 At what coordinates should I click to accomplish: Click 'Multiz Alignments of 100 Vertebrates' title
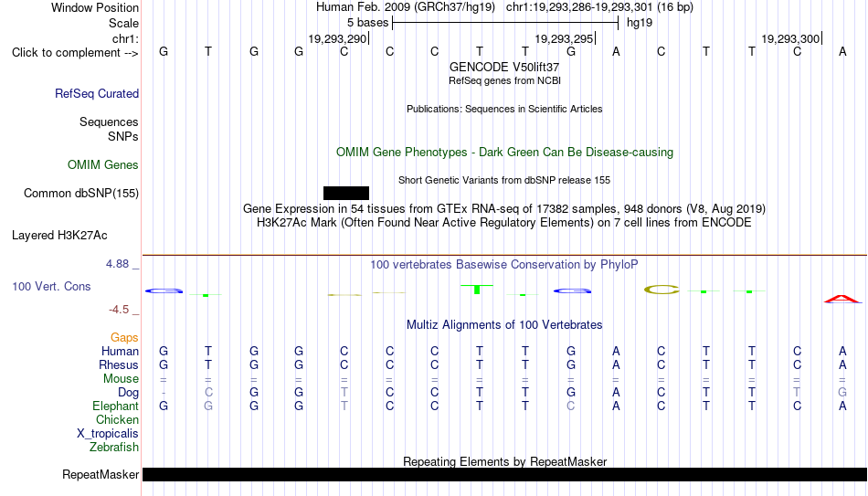[x=504, y=325]
